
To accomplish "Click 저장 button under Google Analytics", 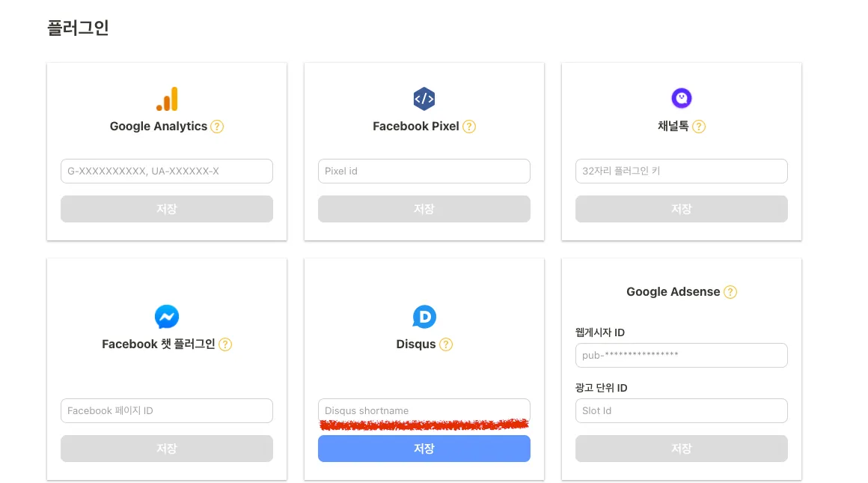I will tap(167, 209).
